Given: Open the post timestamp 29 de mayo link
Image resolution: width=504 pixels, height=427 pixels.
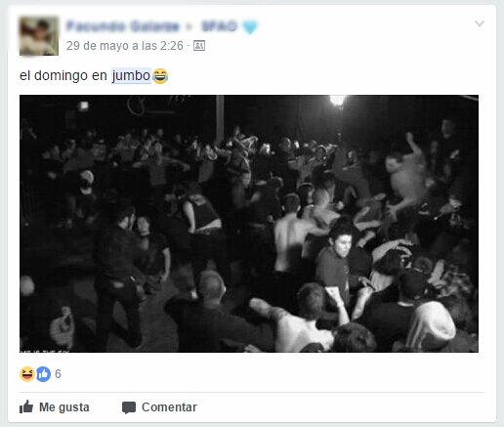Looking at the screenshot, I should coord(125,46).
